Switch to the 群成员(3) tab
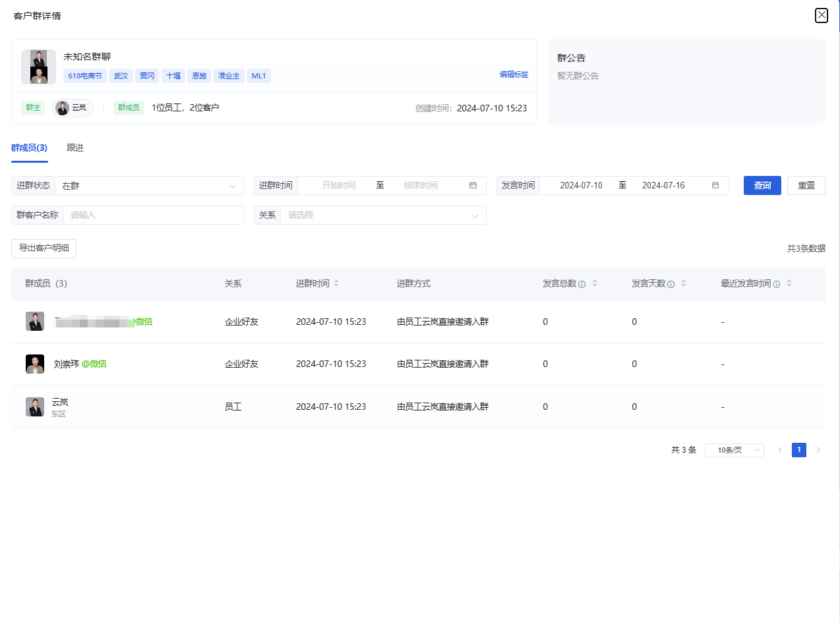 coord(29,148)
